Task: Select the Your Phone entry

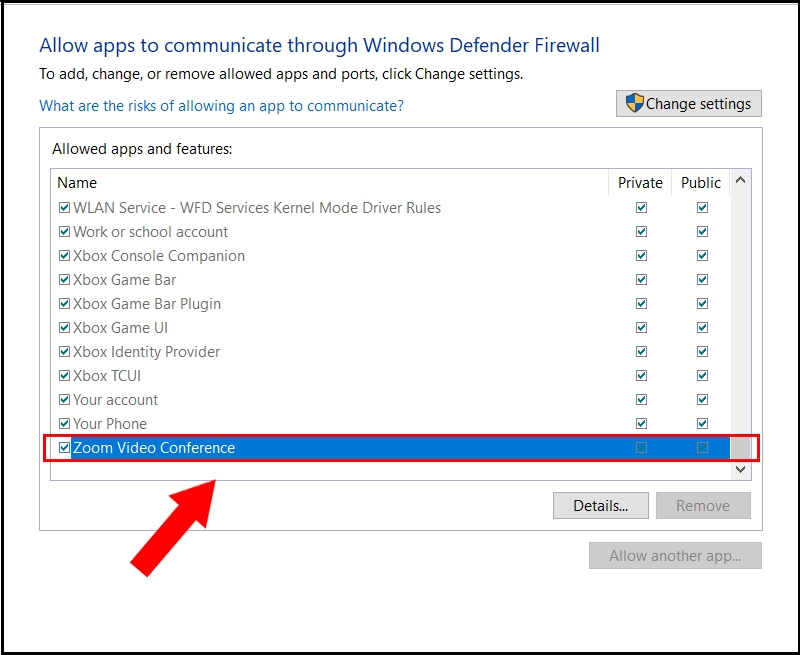Action: click(110, 424)
